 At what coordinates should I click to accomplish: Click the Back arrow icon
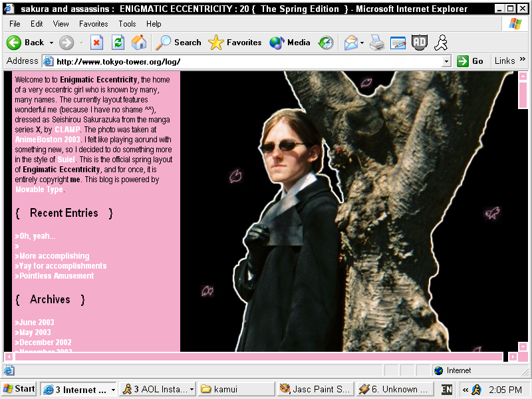[14, 43]
